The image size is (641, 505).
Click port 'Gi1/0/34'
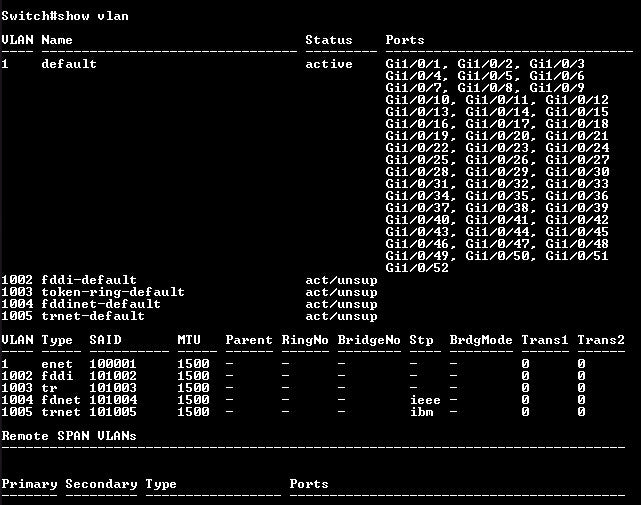point(417,196)
